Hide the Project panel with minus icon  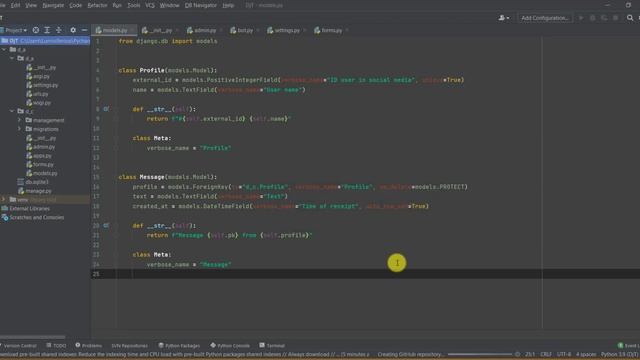pos(84,30)
